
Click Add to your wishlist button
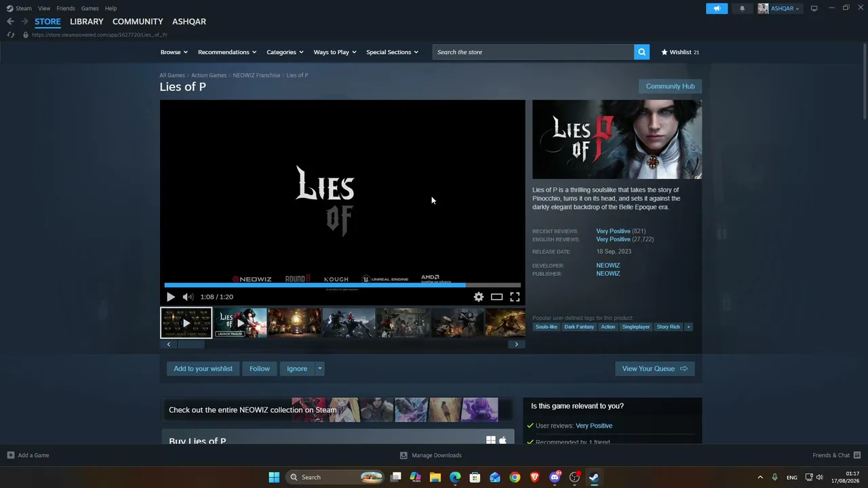pos(203,369)
